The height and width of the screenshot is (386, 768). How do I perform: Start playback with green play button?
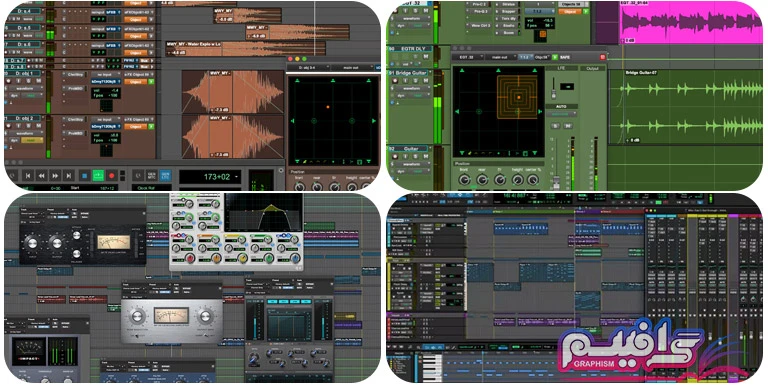tap(98, 175)
